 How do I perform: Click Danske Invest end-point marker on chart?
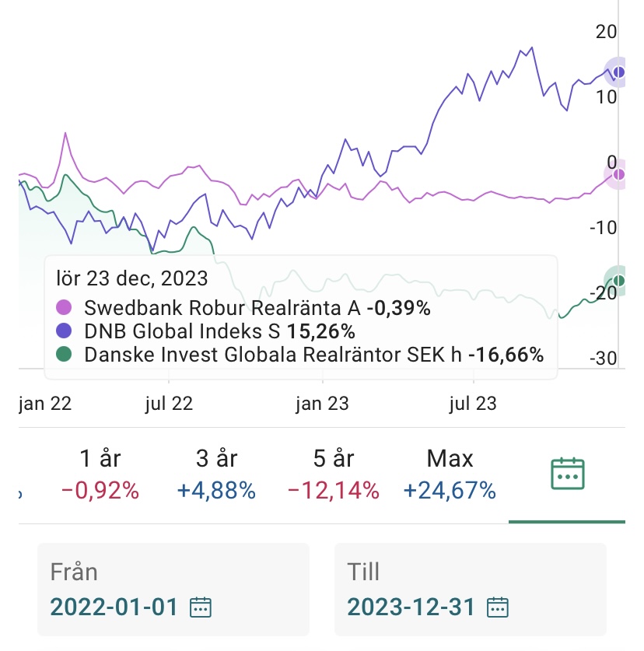pyautogui.click(x=619, y=281)
